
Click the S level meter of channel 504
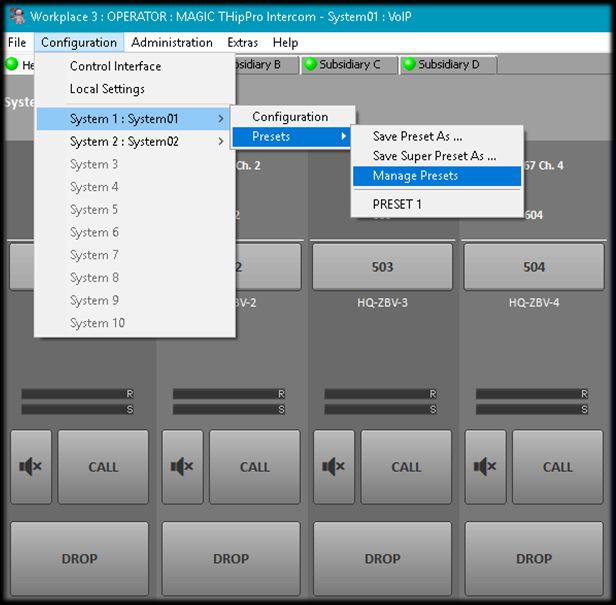532,409
